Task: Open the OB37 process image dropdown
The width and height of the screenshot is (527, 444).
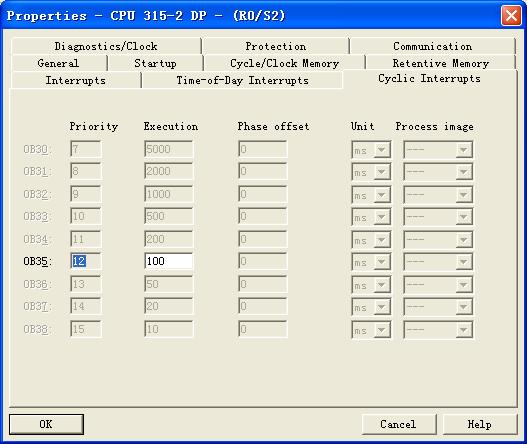Action: [x=438, y=307]
